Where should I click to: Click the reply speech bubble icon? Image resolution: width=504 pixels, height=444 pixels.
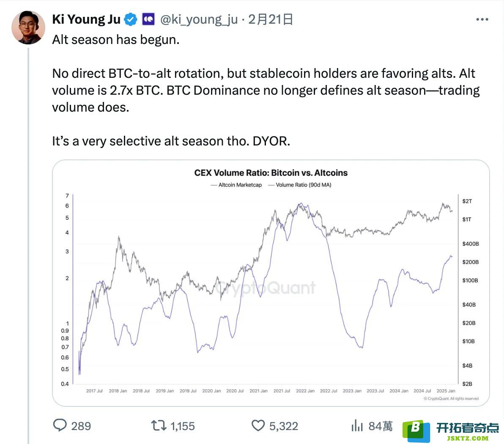(60, 425)
